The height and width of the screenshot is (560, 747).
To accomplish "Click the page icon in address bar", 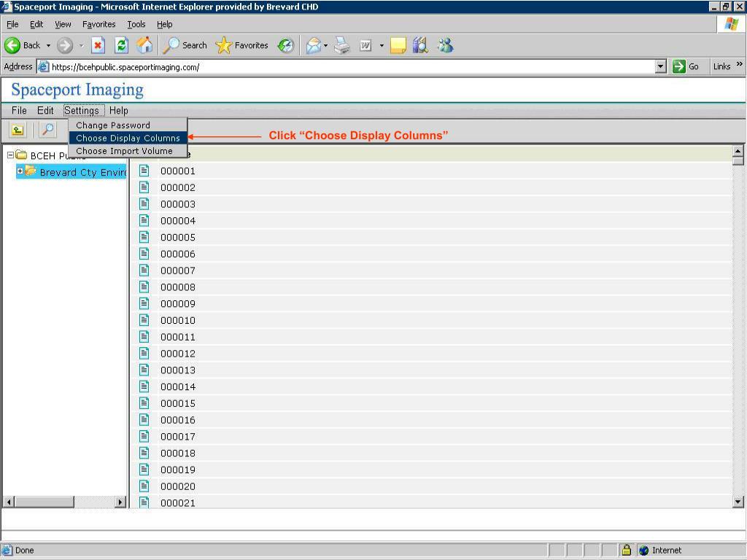I will point(43,66).
